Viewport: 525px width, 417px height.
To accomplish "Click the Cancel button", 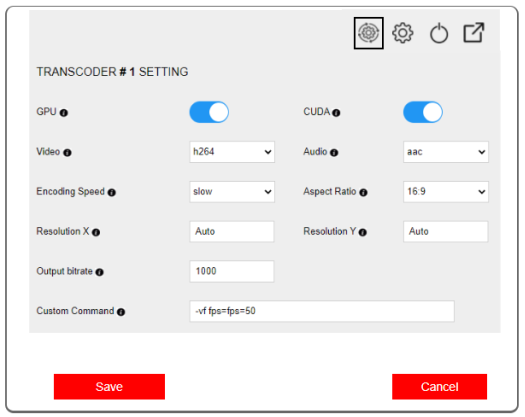I will pyautogui.click(x=439, y=387).
